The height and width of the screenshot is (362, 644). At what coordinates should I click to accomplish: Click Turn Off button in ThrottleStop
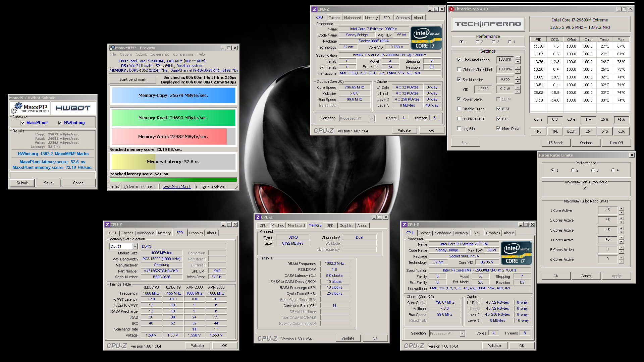pyautogui.click(x=616, y=143)
